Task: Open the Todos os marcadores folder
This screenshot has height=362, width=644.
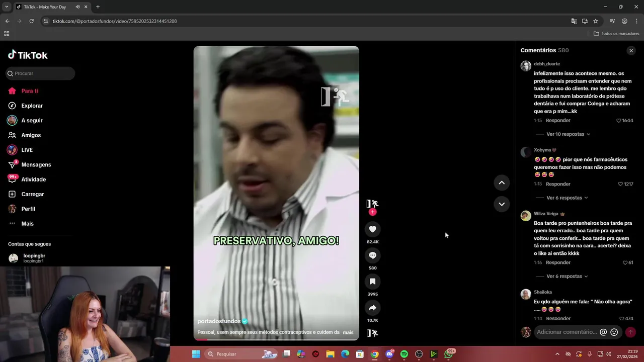Action: [x=616, y=34]
